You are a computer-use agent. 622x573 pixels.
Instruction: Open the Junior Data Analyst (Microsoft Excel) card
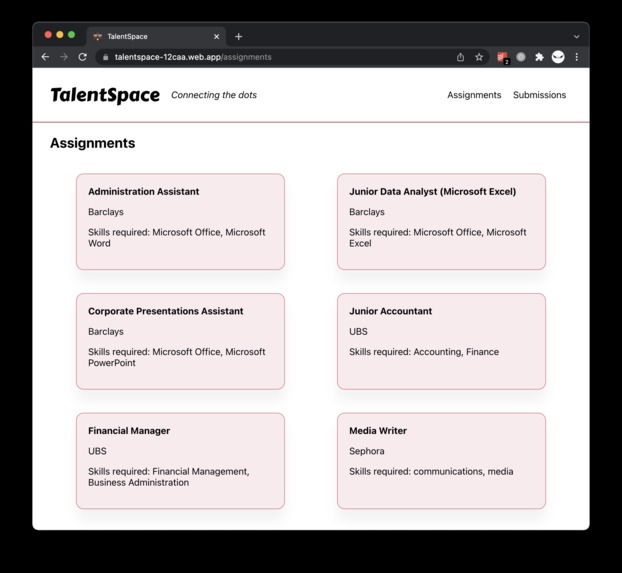click(x=442, y=222)
